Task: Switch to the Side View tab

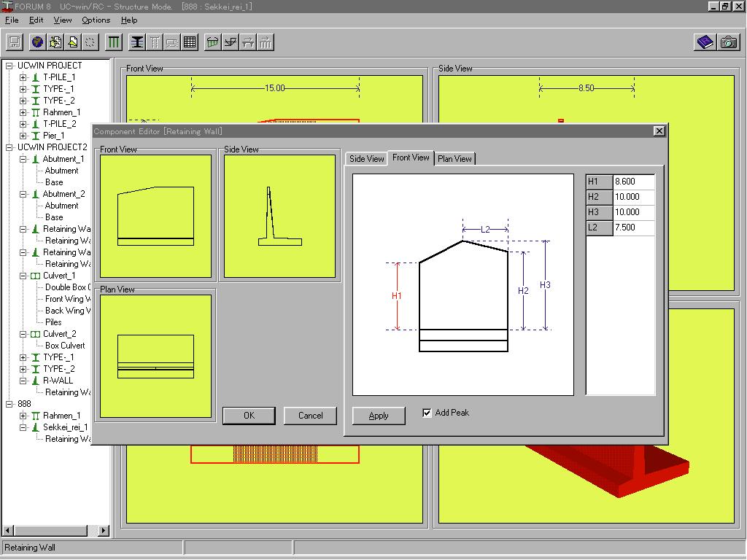Action: pyautogui.click(x=366, y=159)
